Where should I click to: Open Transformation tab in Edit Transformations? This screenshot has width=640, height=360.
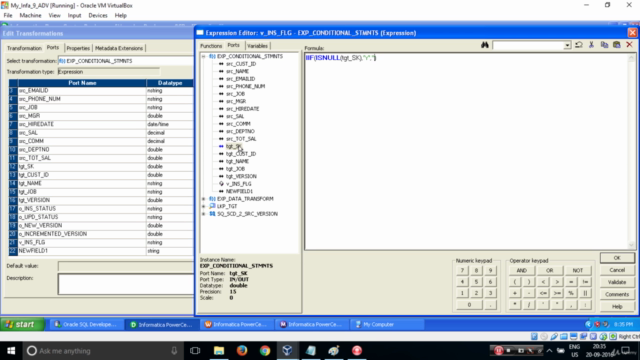[x=24, y=48]
